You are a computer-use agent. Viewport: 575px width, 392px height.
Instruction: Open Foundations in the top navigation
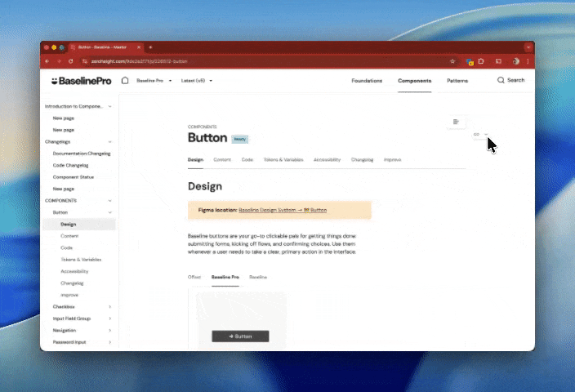367,81
